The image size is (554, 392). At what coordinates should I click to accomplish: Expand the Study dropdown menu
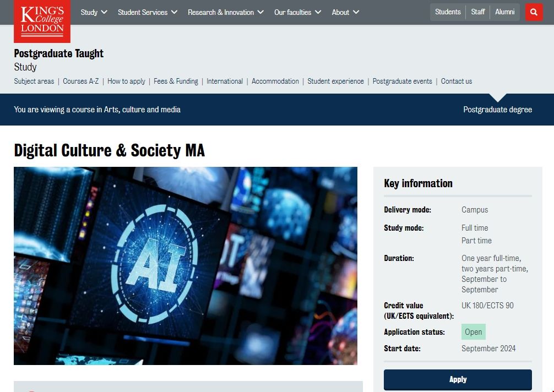point(94,12)
